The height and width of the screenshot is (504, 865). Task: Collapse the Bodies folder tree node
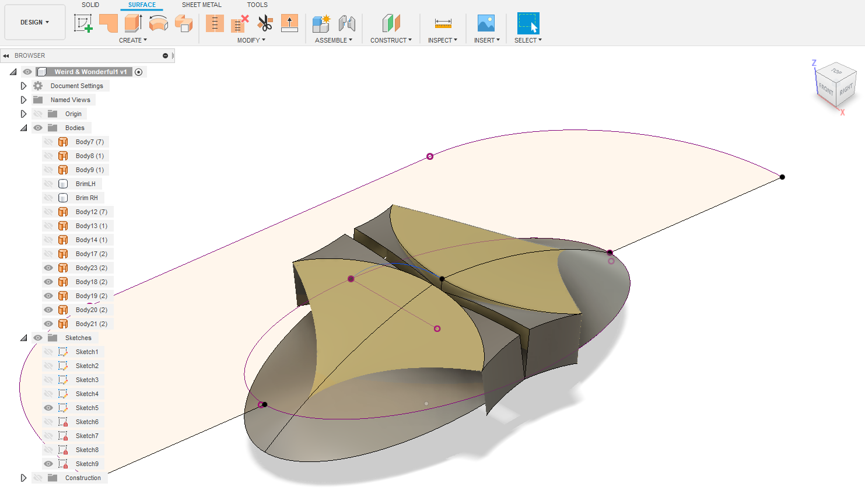pos(23,128)
